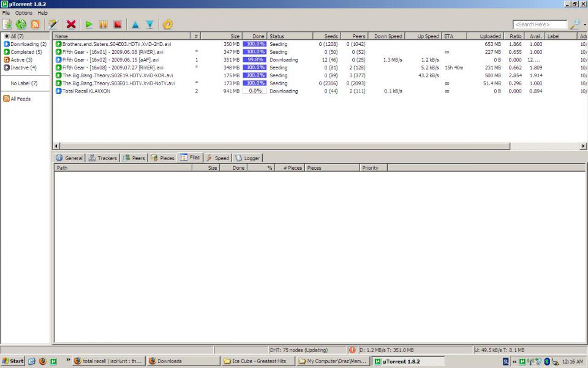
Task: Select The.Big.Bang.Theory.S03E01 torrent row
Action: pyautogui.click(x=319, y=83)
